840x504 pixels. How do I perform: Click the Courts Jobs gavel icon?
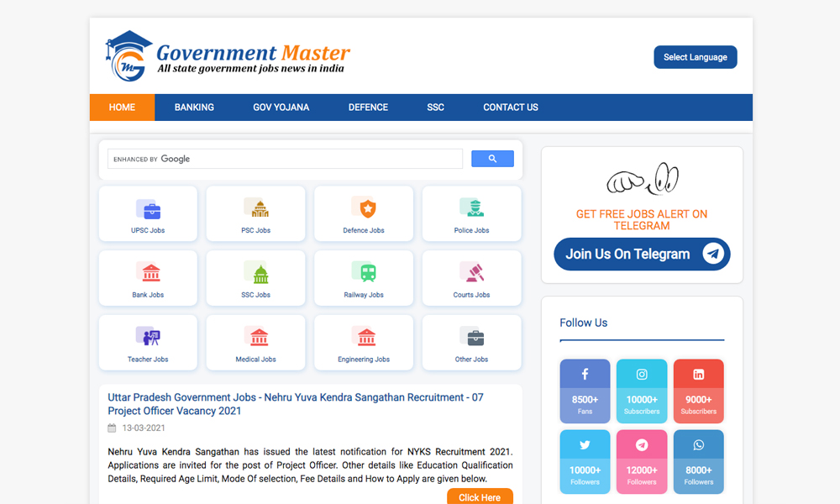[x=471, y=273]
